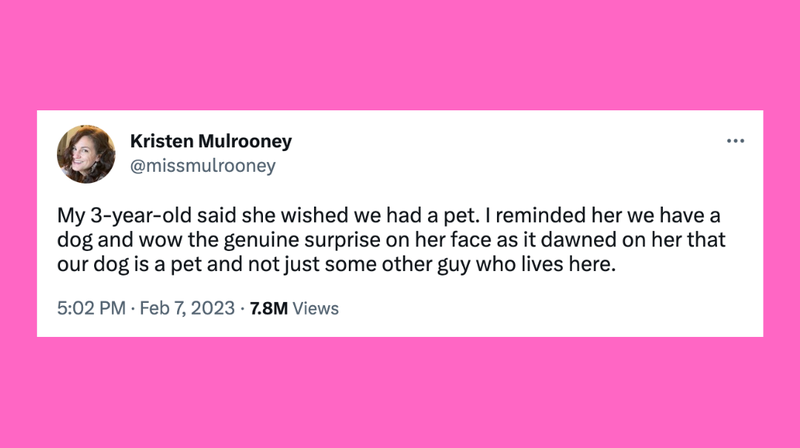Click the word "reminded" in the tweet
Viewport: 800px width, 448px height.
540,215
